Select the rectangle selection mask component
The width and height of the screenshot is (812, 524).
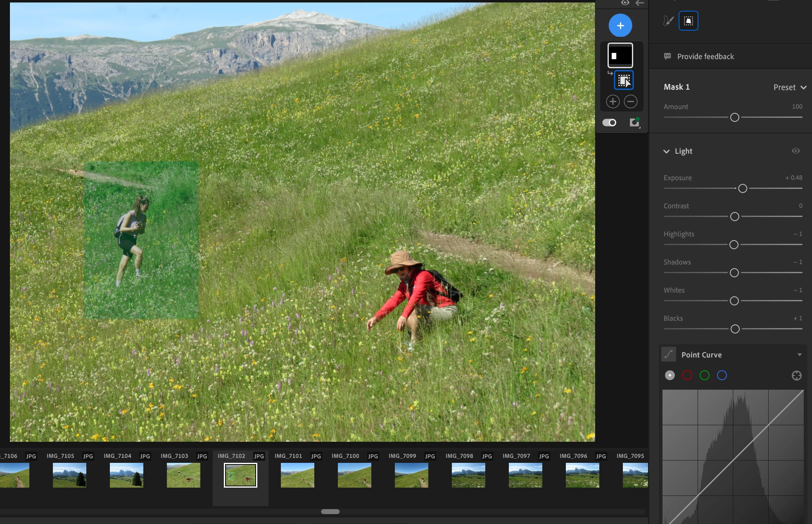coord(624,80)
